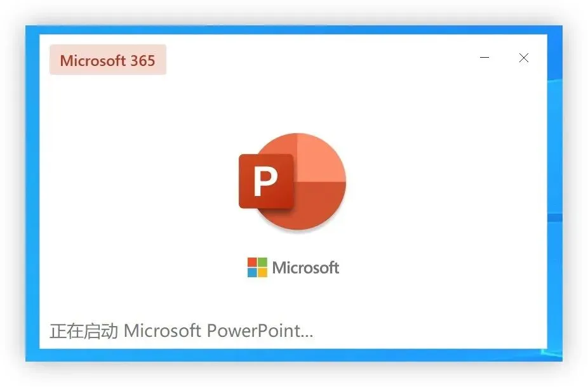Click the blue desktop strip below the splash
The width and height of the screenshot is (588, 387).
[293, 355]
